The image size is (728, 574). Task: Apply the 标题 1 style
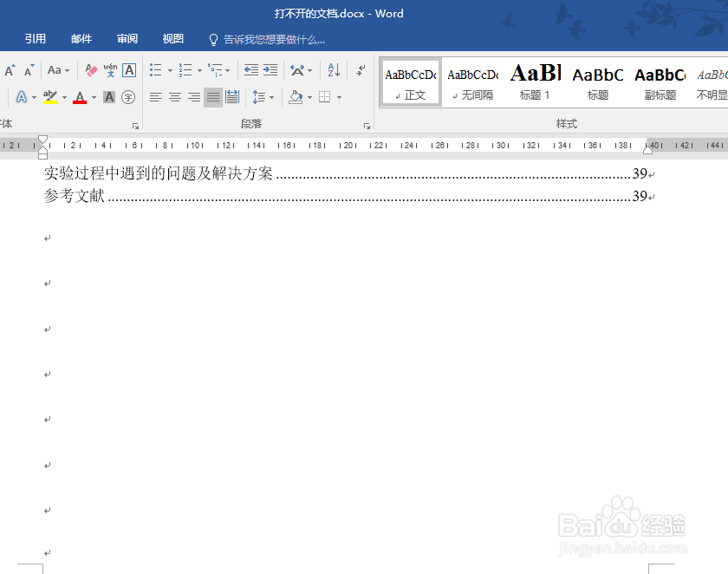pos(535,82)
